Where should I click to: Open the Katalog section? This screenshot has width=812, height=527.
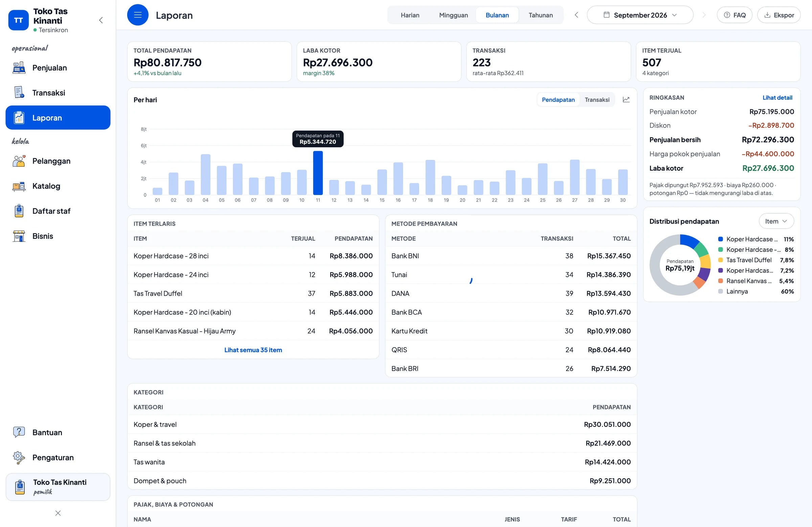pos(58,186)
